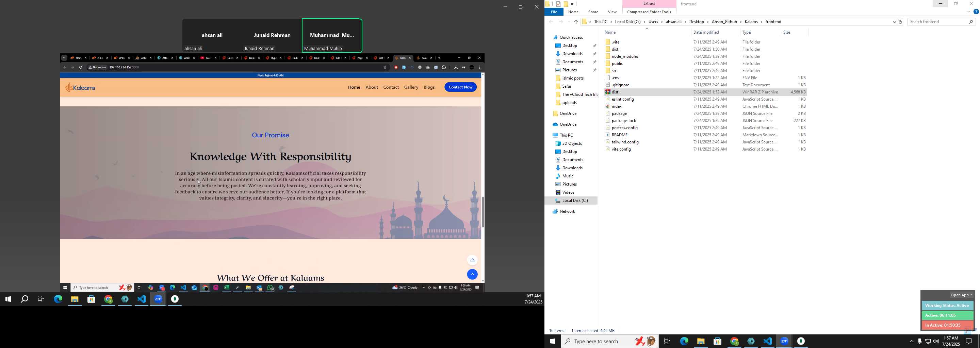Refresh the frontend folder view
Screen dimensions: 980x348
point(900,22)
